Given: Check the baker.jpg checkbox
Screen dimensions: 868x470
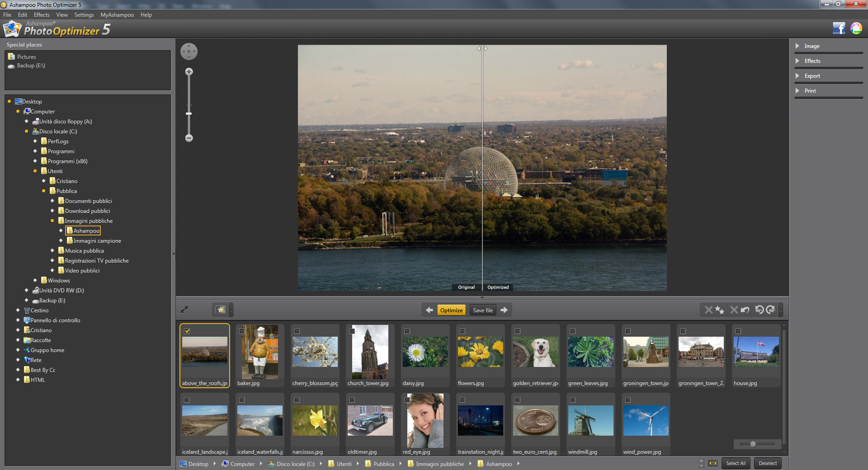Looking at the screenshot, I should [x=242, y=331].
